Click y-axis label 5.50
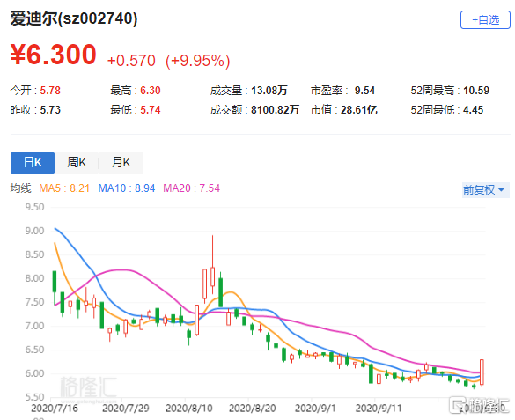 pos(34,397)
